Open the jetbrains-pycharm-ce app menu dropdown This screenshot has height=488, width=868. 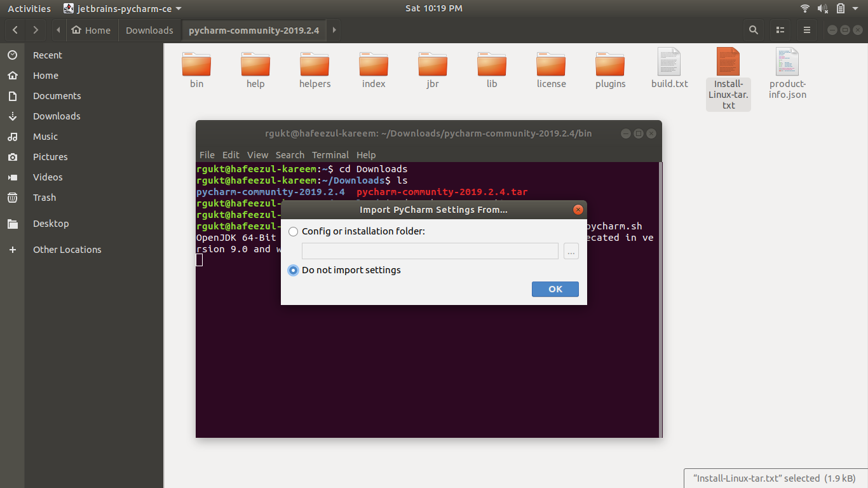122,8
